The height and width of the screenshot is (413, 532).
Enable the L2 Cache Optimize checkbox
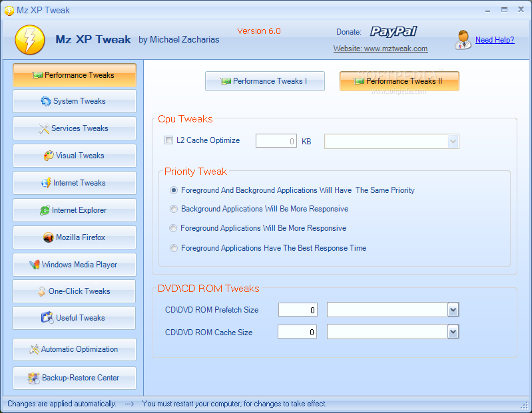(168, 140)
